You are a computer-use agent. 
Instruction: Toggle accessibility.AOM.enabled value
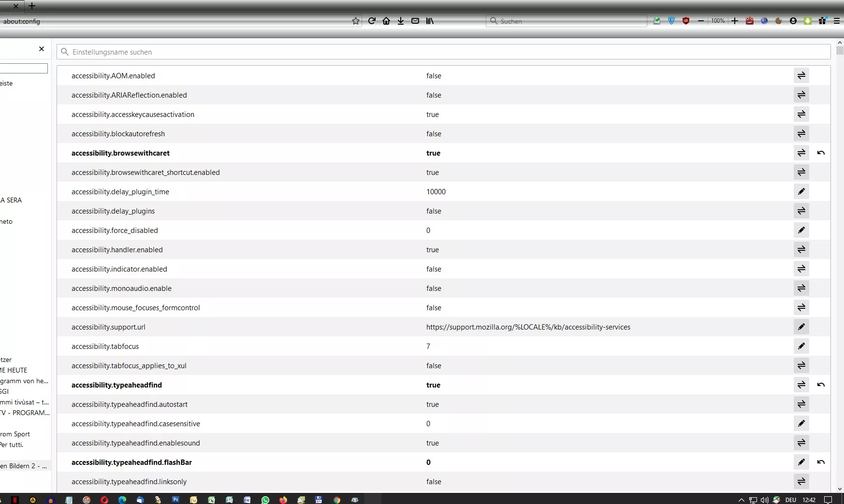click(801, 75)
